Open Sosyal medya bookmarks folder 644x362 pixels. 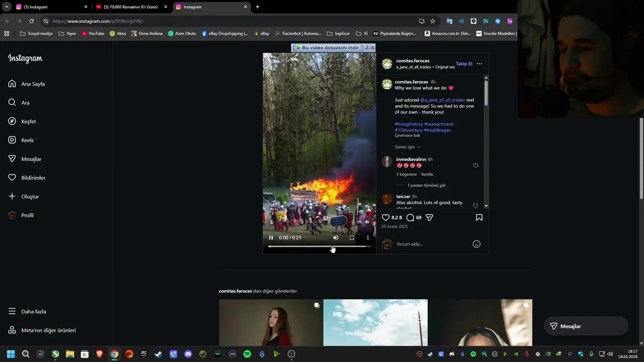pos(36,34)
